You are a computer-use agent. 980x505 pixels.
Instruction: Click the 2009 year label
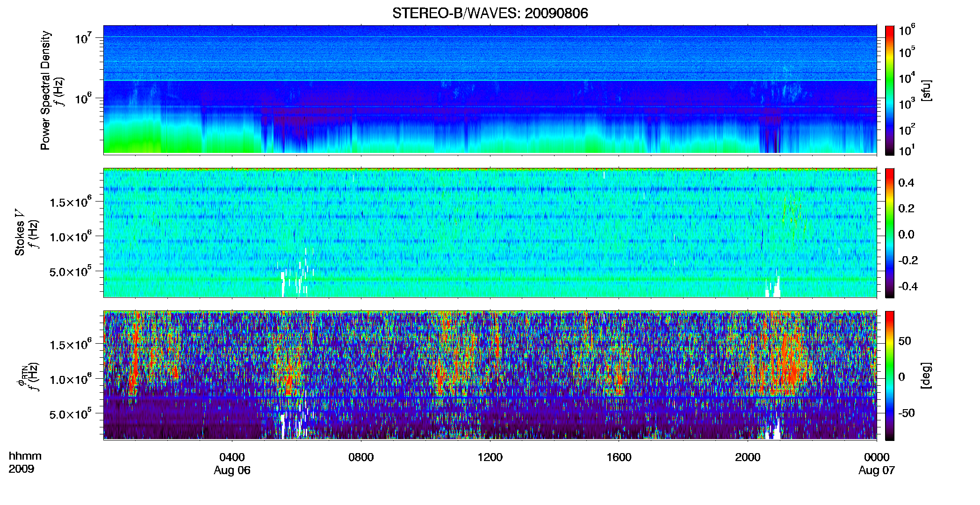(x=21, y=469)
